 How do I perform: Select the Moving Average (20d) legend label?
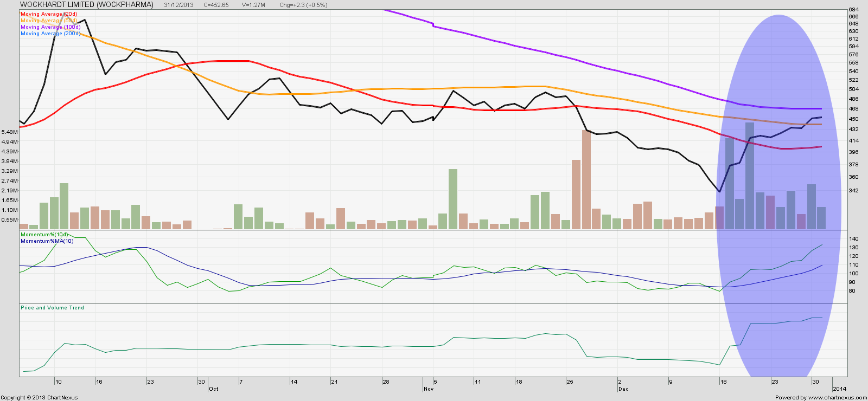(49, 14)
